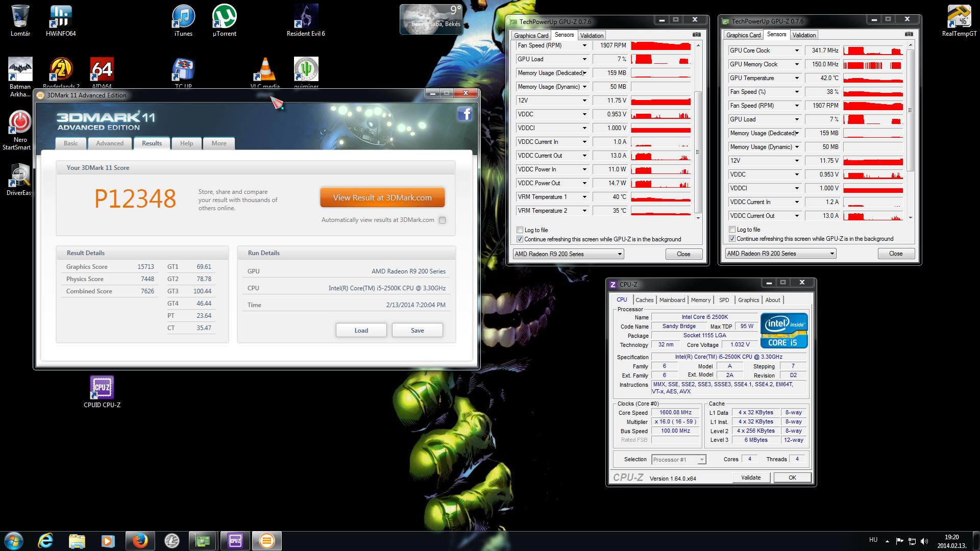This screenshot has height=551, width=980.
Task: Switch to Memory tab in CPU-Z
Action: 700,300
